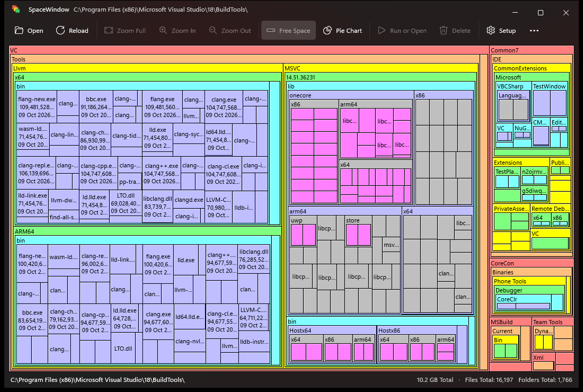Select the LTO.dll block in ARM64 bin

123,349
